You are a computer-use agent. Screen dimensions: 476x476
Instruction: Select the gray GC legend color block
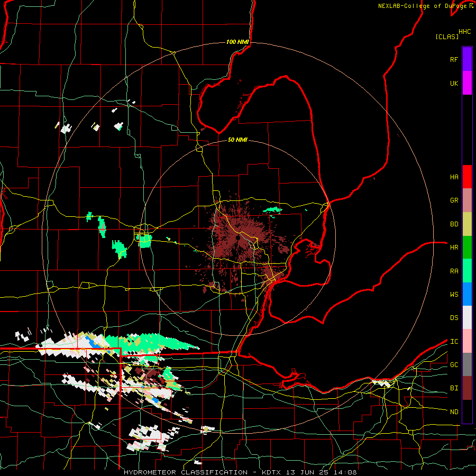(467, 364)
